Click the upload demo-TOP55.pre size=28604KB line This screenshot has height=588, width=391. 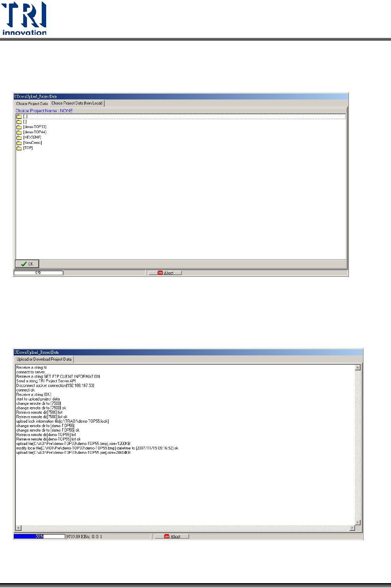pyautogui.click(x=73, y=452)
